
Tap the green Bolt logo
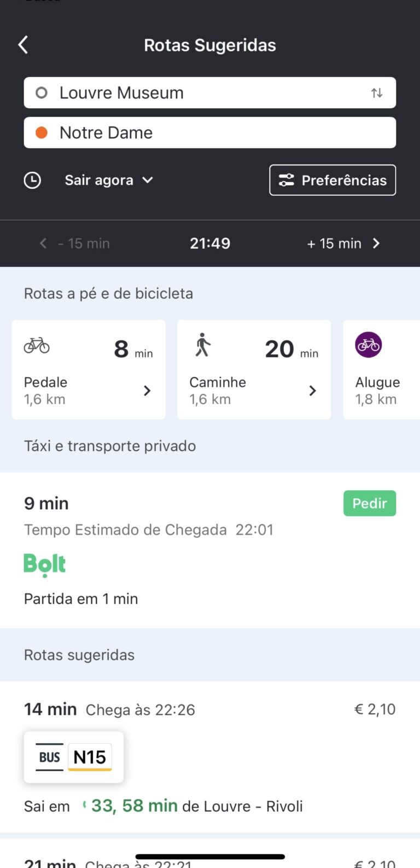coord(45,564)
